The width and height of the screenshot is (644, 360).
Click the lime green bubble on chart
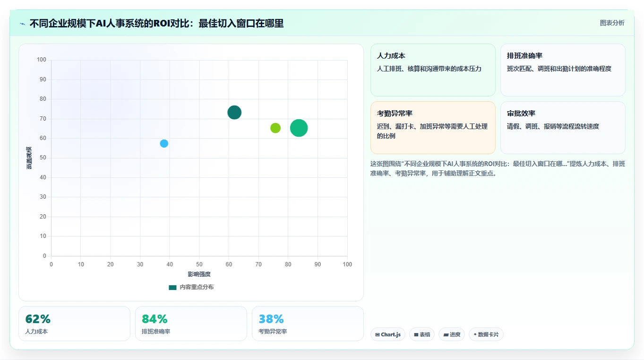click(x=275, y=128)
